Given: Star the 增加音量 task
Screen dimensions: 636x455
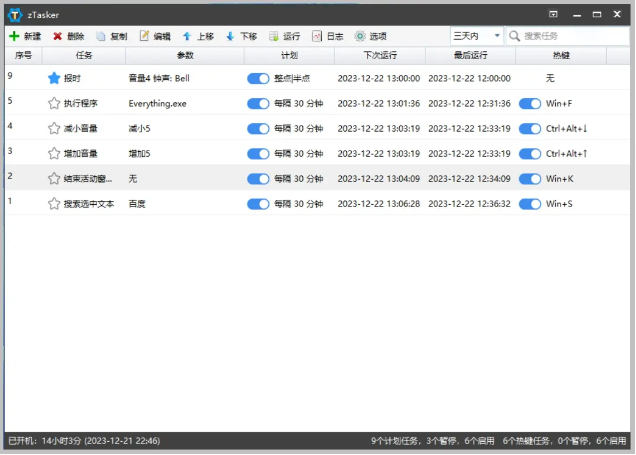Looking at the screenshot, I should (54, 154).
